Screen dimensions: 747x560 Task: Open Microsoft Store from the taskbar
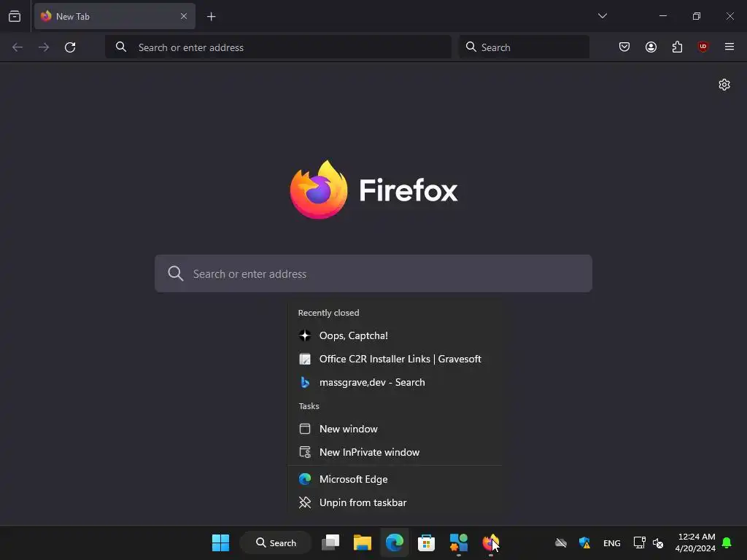(426, 542)
